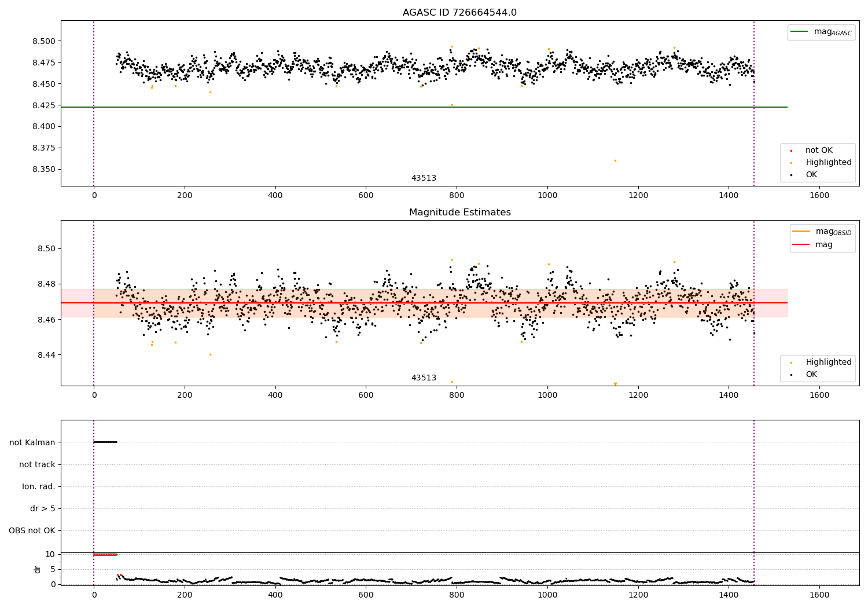Select the 'not OK' legend entry in top panel
868x608 pixels.
[819, 151]
